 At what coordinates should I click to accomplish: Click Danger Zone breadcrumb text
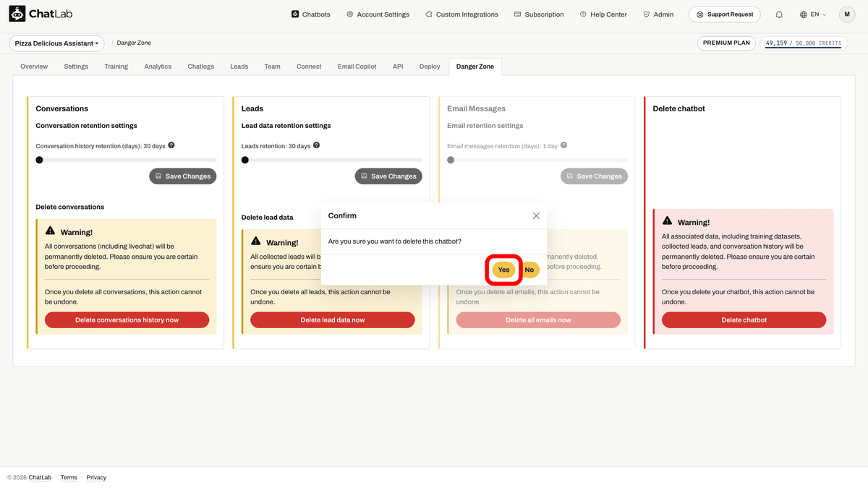(134, 43)
